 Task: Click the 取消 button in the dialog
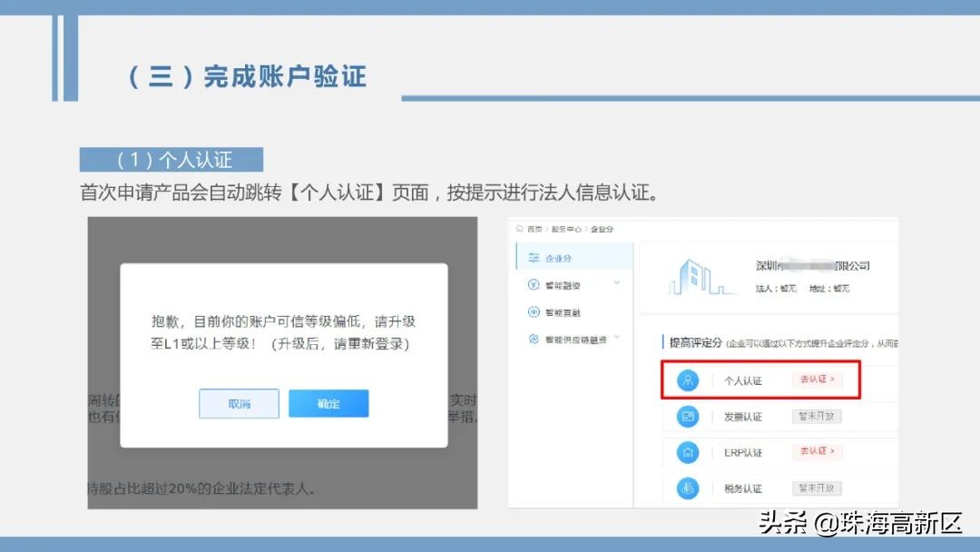click(x=239, y=403)
